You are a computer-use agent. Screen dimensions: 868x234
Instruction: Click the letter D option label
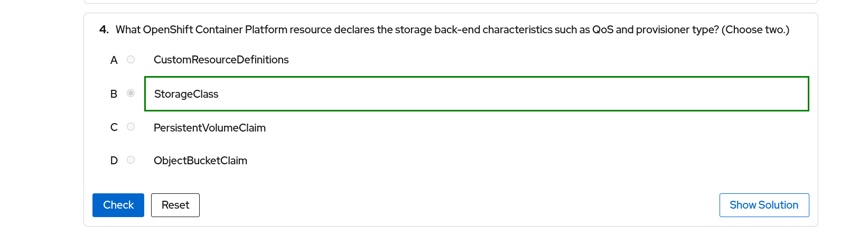coord(114,161)
